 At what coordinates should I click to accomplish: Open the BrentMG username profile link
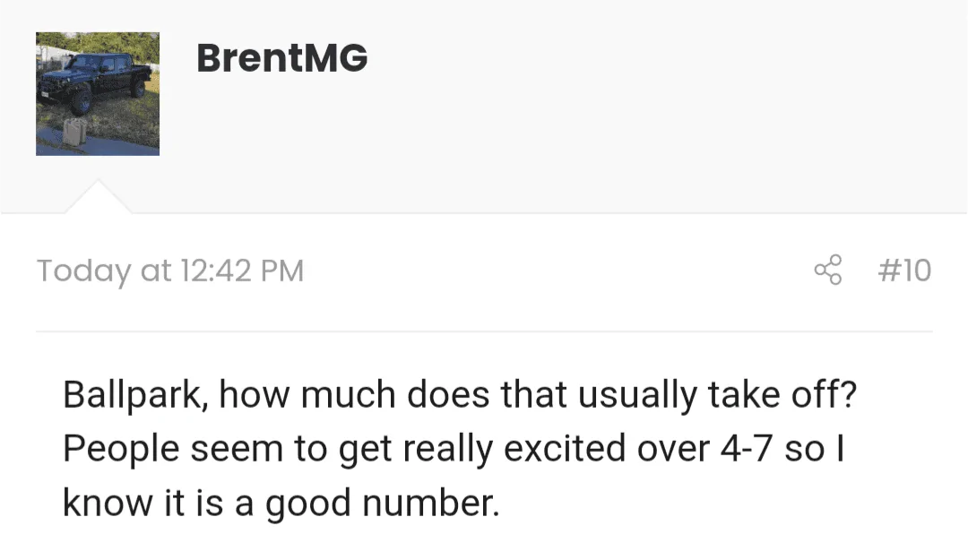[282, 58]
